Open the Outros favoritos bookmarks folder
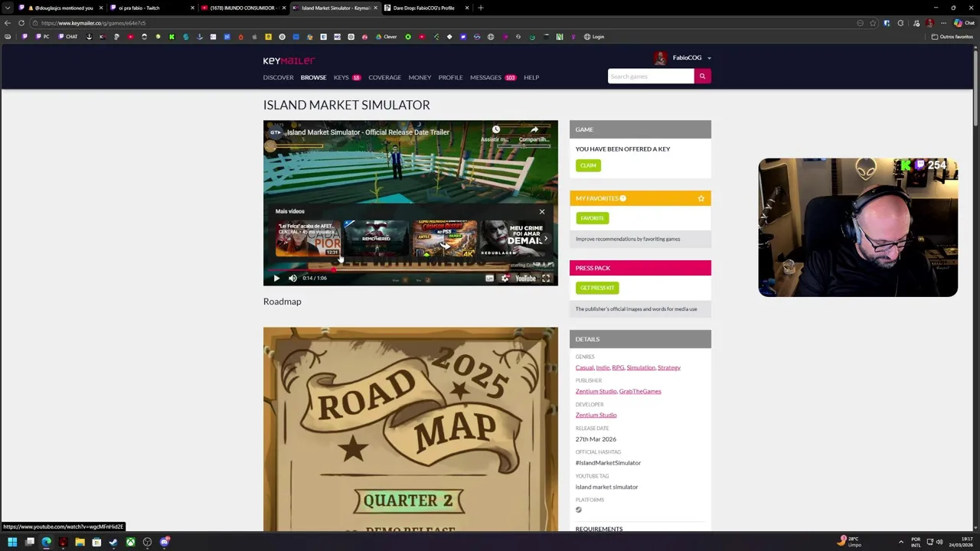The height and width of the screenshot is (551, 980). click(x=952, y=37)
